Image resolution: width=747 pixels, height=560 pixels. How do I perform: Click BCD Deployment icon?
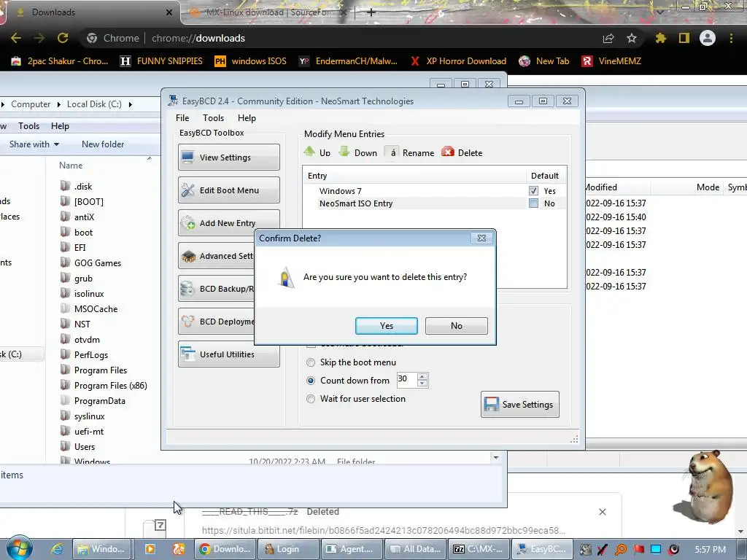point(188,322)
